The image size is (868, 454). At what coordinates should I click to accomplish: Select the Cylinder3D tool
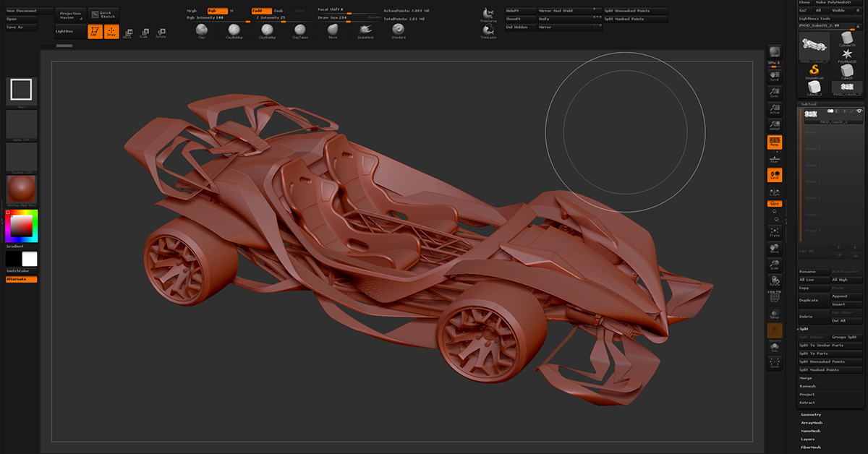(x=846, y=39)
